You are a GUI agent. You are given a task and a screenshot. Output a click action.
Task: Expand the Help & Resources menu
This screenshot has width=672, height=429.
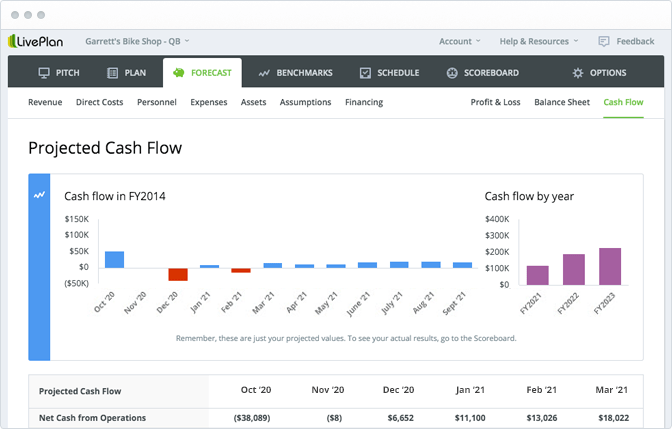point(540,41)
